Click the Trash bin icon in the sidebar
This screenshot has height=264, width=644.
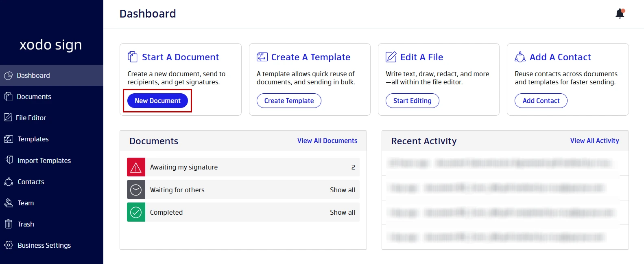pos(9,224)
